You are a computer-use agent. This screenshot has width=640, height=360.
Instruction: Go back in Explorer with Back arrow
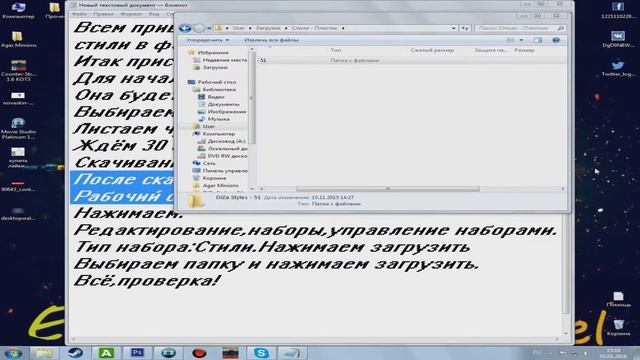tap(185, 28)
